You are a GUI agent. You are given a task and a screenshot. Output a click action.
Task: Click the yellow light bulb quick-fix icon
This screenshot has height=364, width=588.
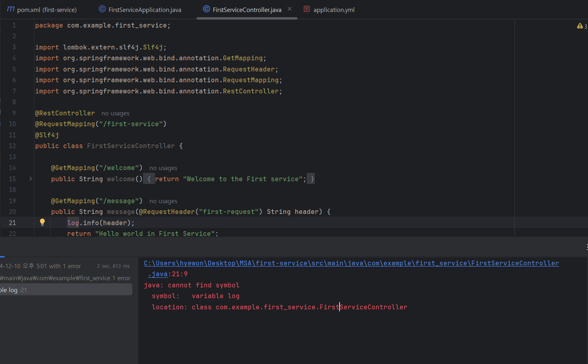(x=42, y=222)
